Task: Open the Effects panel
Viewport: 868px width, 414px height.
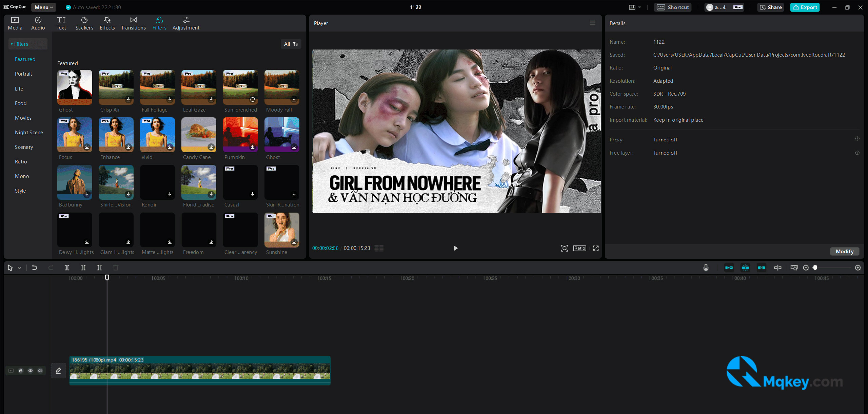Action: pyautogui.click(x=107, y=23)
